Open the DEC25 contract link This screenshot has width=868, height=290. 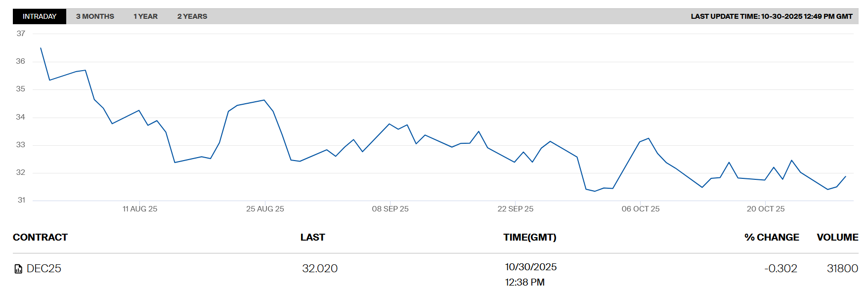point(44,268)
